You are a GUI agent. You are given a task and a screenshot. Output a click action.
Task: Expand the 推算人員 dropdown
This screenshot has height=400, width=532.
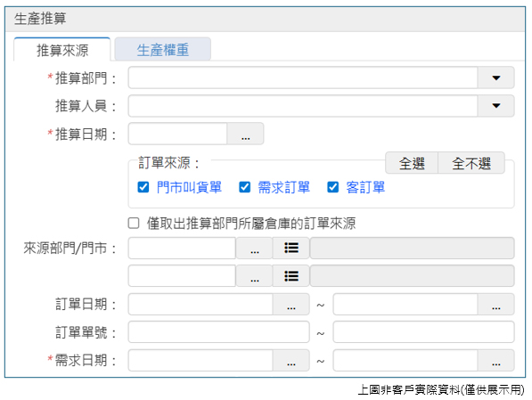(x=496, y=106)
